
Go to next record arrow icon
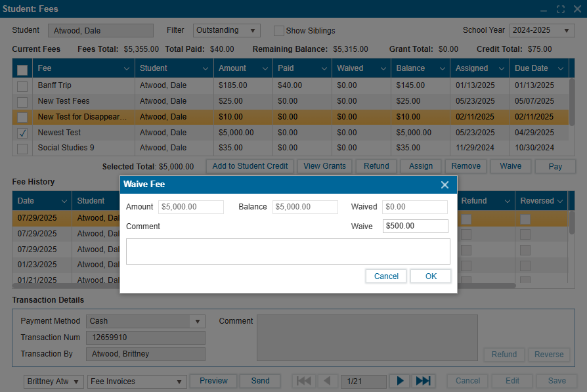coord(399,381)
